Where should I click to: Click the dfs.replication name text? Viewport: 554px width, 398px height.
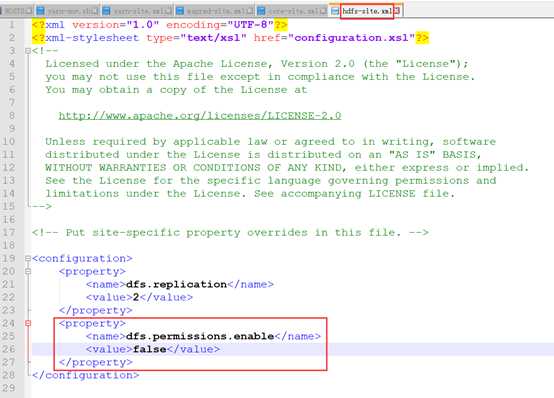tap(176, 284)
